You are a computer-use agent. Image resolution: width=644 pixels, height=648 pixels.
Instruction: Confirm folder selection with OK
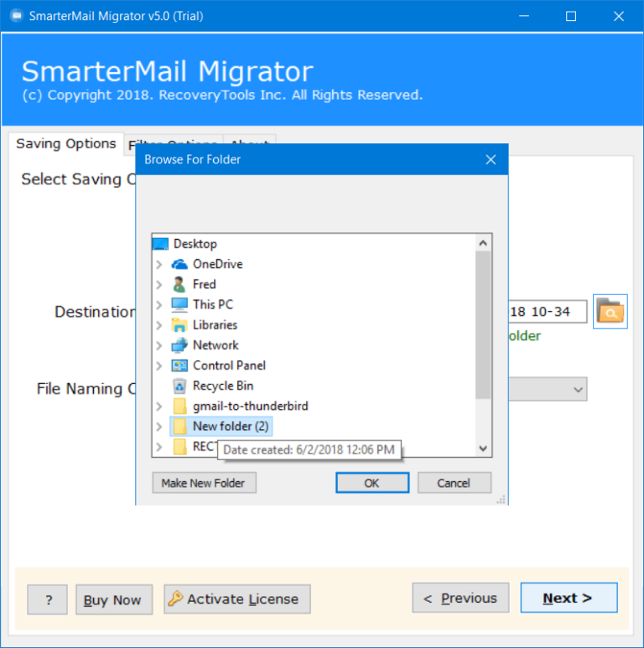click(372, 483)
